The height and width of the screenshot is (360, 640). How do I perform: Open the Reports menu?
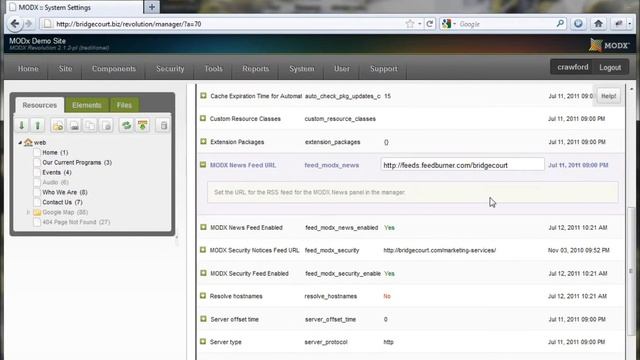256,69
